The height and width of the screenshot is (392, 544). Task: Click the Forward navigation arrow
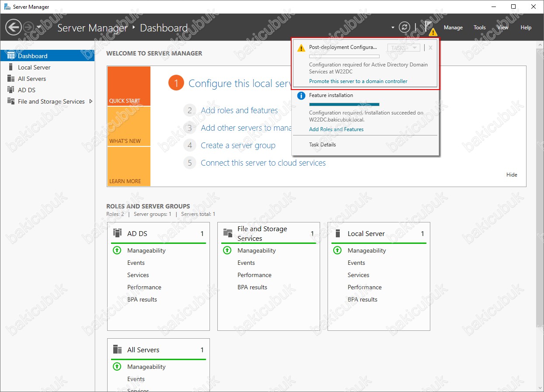pyautogui.click(x=28, y=28)
